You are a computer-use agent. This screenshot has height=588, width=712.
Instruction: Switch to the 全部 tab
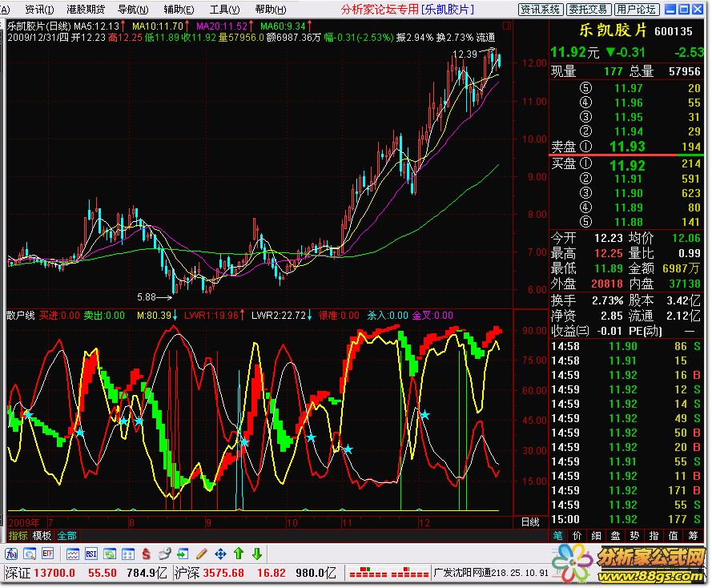pos(66,536)
